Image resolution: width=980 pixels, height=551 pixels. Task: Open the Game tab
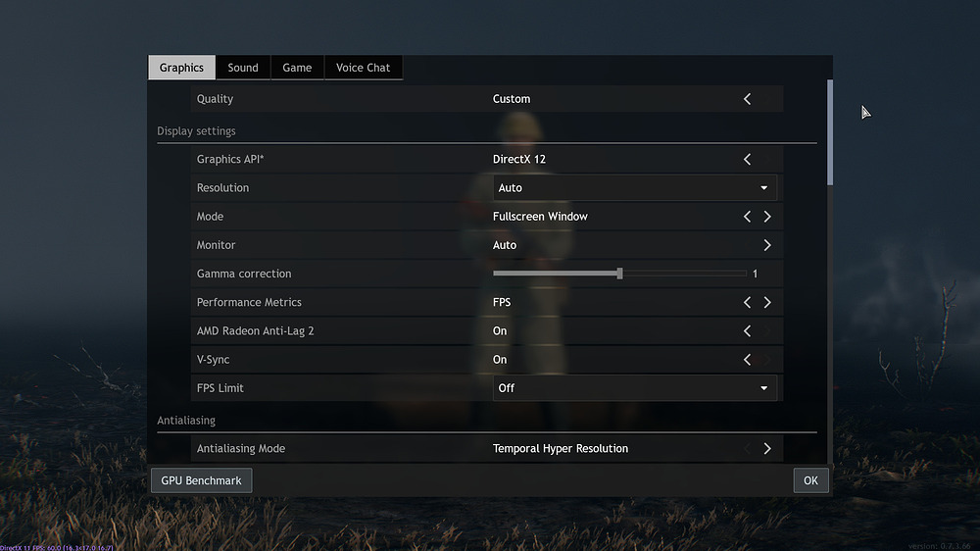click(297, 68)
